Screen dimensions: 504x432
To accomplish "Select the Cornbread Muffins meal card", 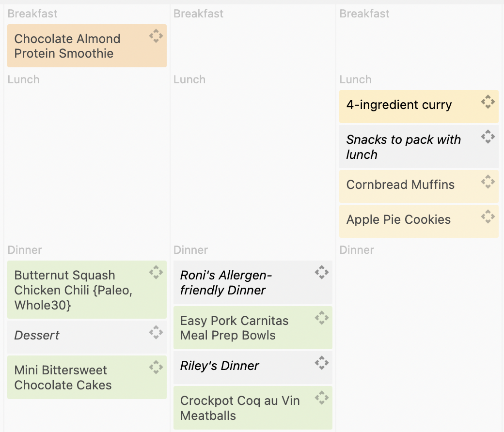I will [400, 185].
